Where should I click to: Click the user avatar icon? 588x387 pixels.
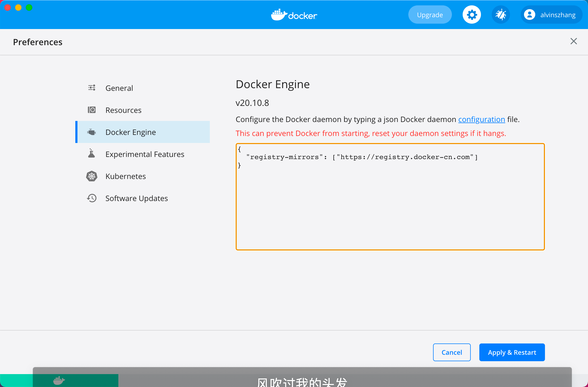pos(529,15)
